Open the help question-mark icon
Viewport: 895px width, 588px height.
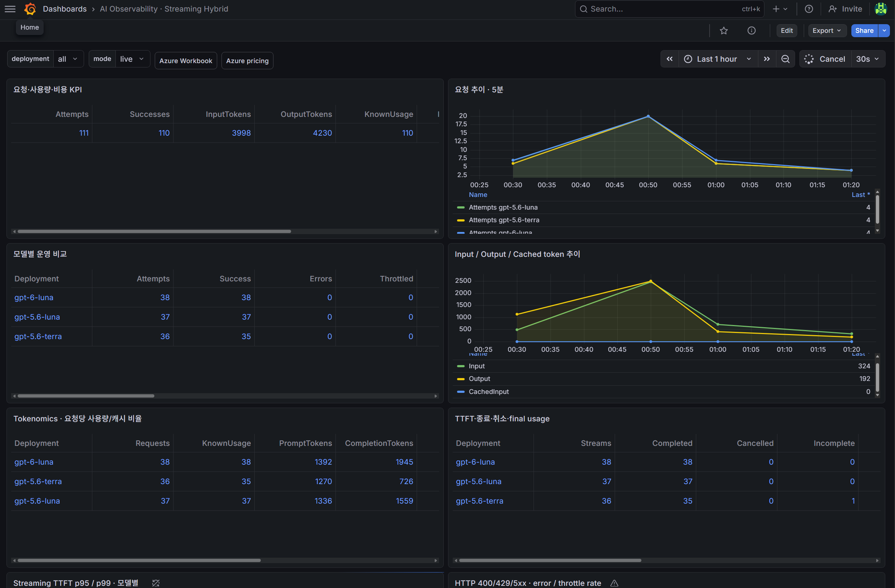coord(808,9)
